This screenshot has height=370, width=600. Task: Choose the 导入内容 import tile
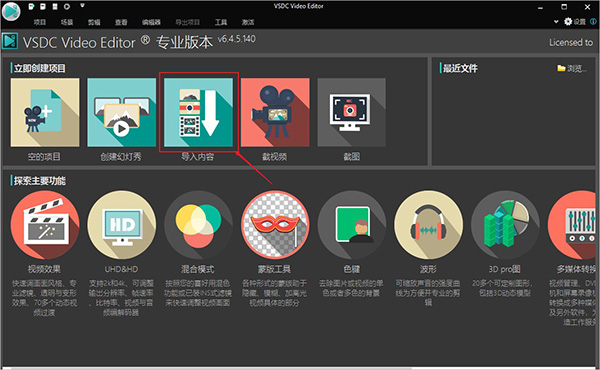[198, 112]
